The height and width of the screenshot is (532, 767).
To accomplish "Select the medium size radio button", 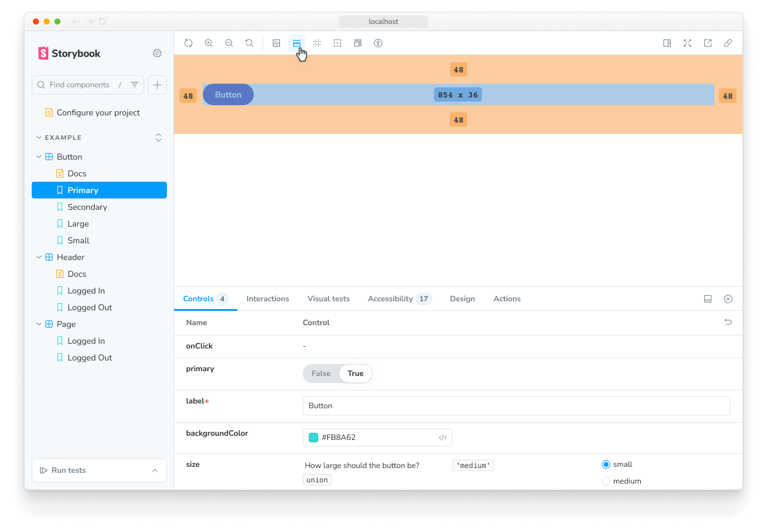I will [x=605, y=481].
